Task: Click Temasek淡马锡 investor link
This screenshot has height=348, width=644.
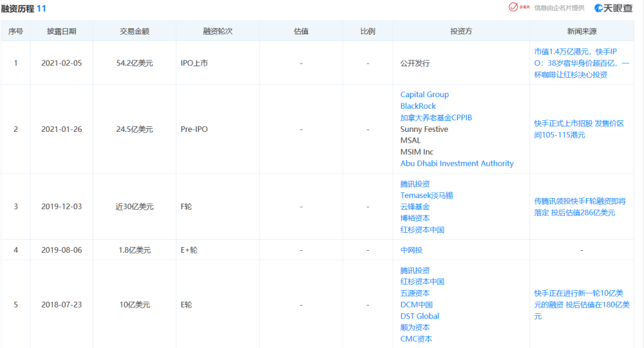Action: click(x=426, y=196)
